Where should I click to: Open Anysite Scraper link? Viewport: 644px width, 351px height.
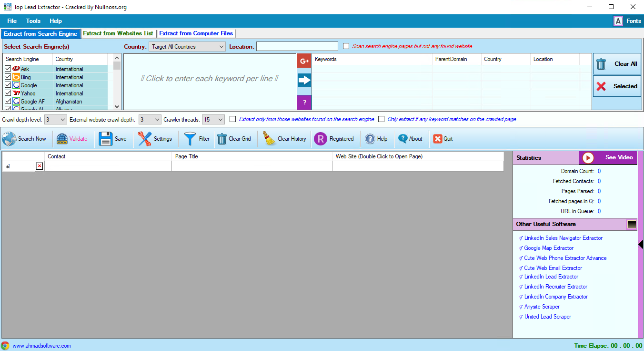[542, 307]
